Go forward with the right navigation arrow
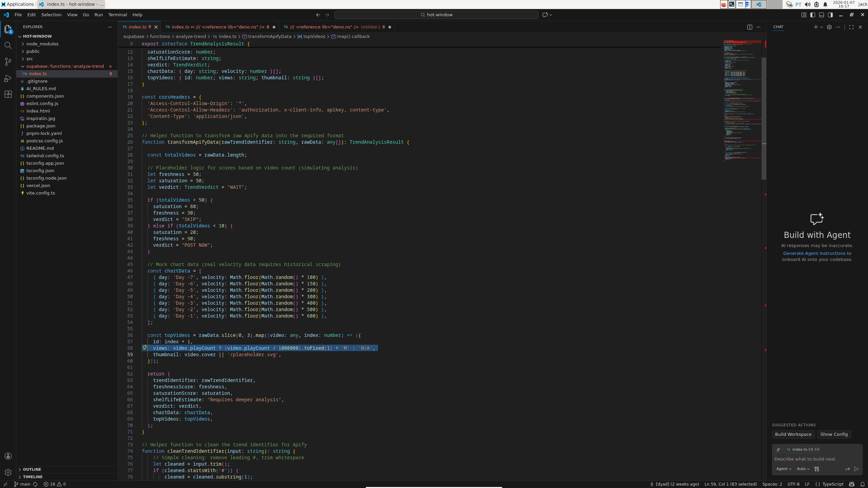868x488 pixels. pyautogui.click(x=327, y=15)
